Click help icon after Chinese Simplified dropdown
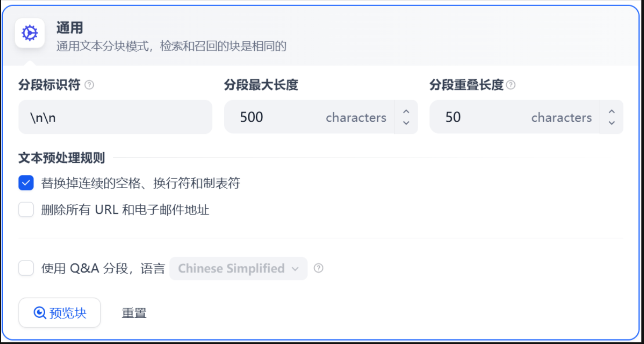The width and height of the screenshot is (644, 344). pyautogui.click(x=319, y=268)
